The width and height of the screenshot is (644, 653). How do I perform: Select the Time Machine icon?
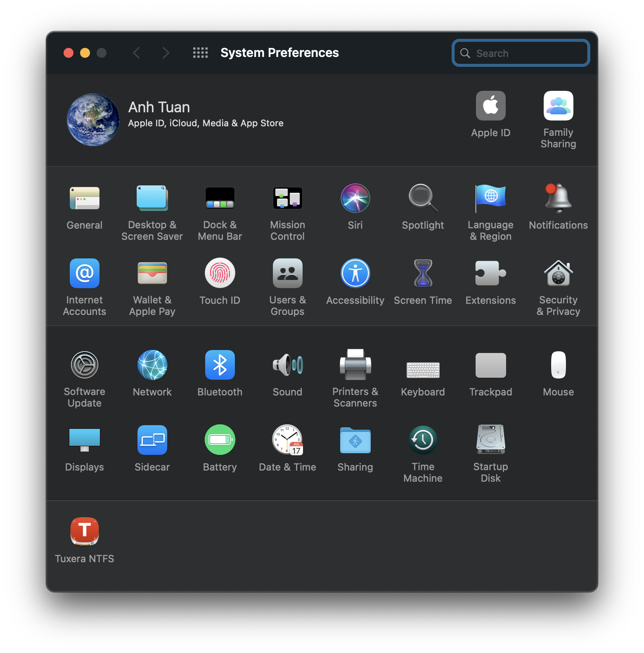tap(423, 440)
